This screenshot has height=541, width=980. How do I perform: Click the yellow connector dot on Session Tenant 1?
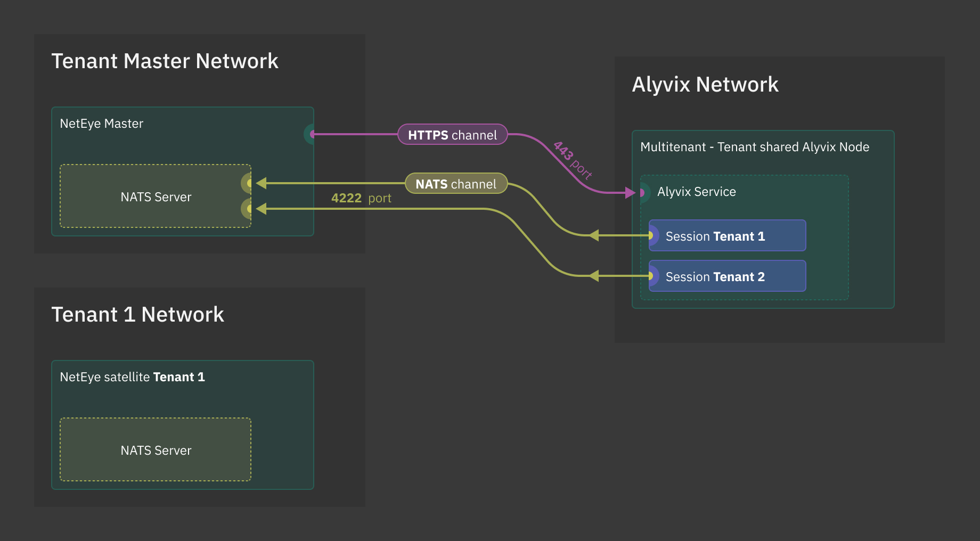650,235
